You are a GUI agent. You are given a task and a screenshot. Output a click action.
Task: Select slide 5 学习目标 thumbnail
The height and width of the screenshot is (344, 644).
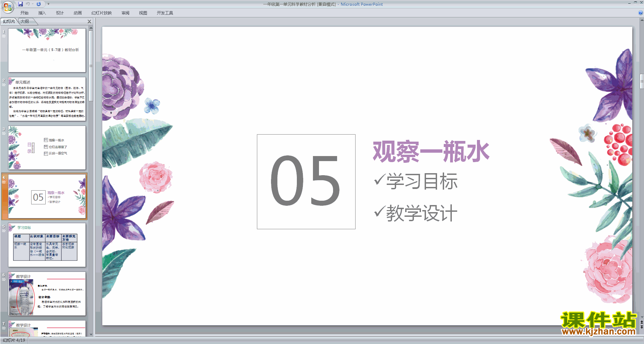47,245
